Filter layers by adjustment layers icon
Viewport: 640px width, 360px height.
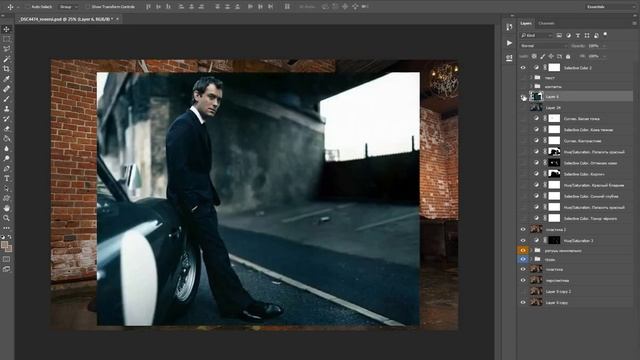(569, 36)
